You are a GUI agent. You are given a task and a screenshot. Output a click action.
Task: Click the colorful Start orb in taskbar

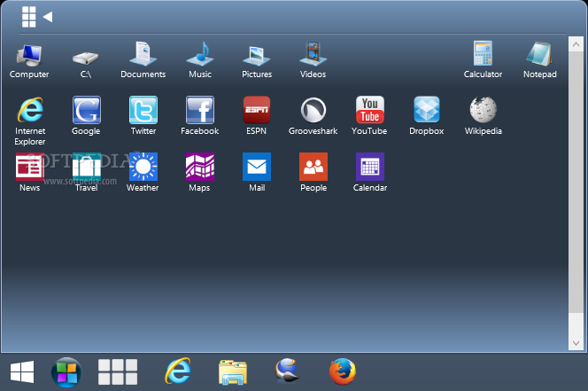66,371
